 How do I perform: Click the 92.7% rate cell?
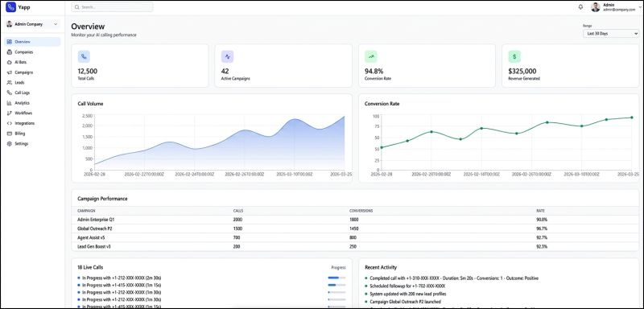point(542,237)
